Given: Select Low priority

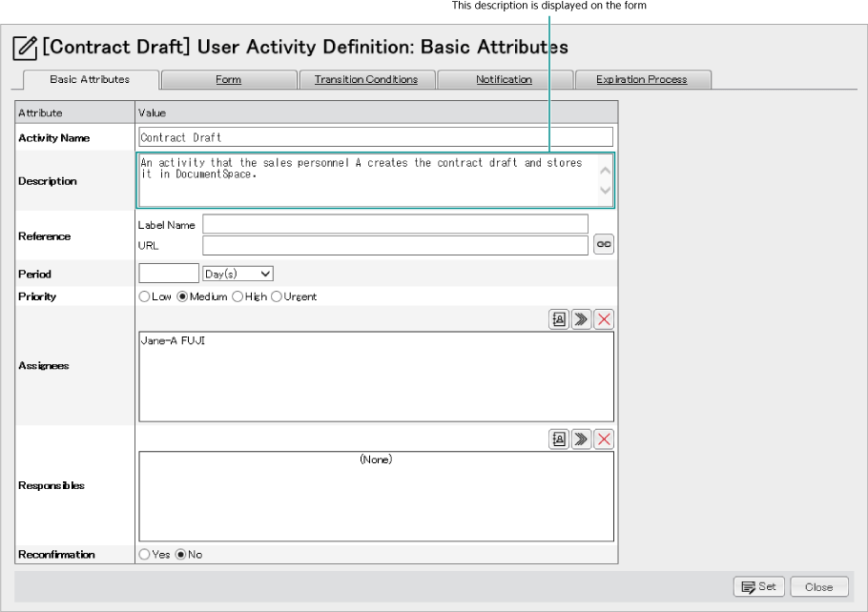Looking at the screenshot, I should [144, 296].
